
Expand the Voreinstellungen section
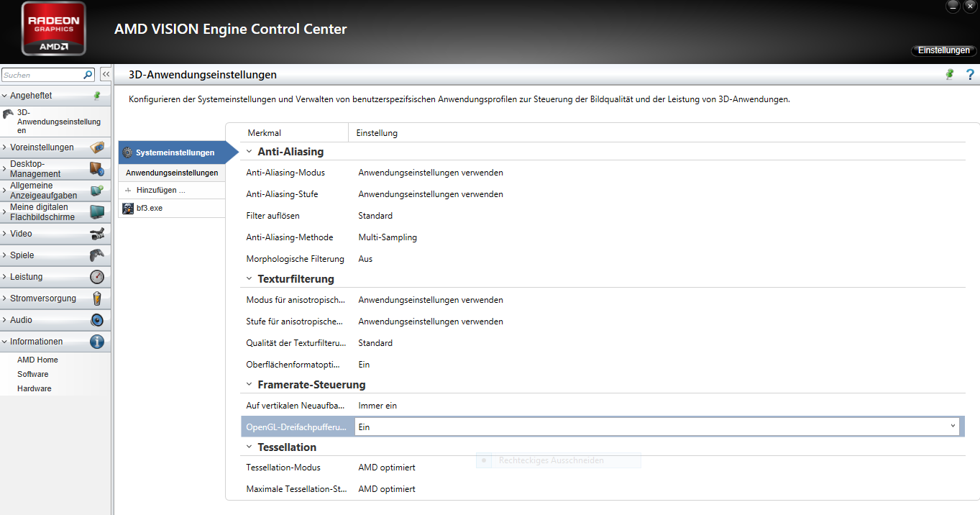4,147
